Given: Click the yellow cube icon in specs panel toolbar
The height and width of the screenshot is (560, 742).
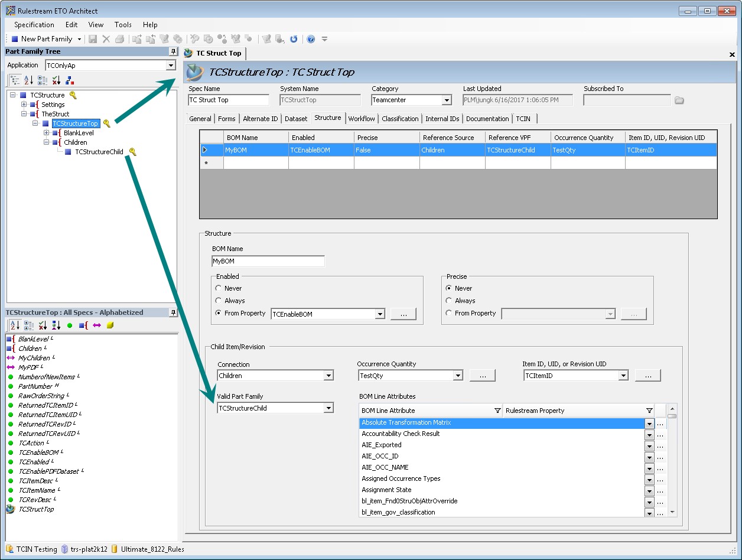Looking at the screenshot, I should point(110,325).
